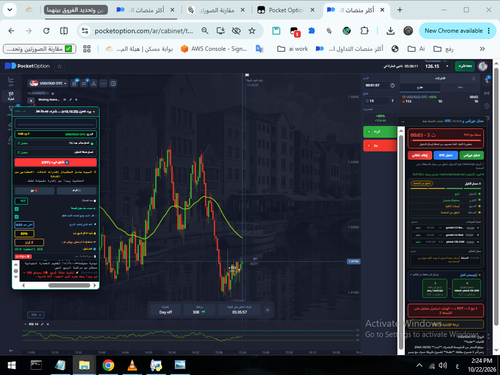Click the green Buy trade button
This screenshot has height=375, width=500.
coord(379,132)
